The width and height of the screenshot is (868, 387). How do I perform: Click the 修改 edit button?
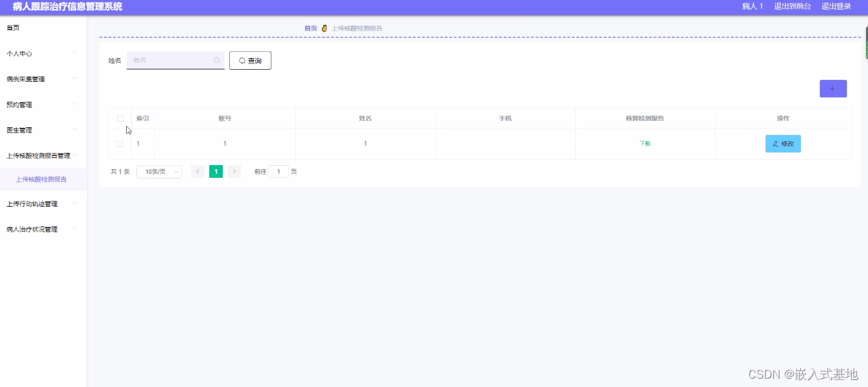coord(783,144)
